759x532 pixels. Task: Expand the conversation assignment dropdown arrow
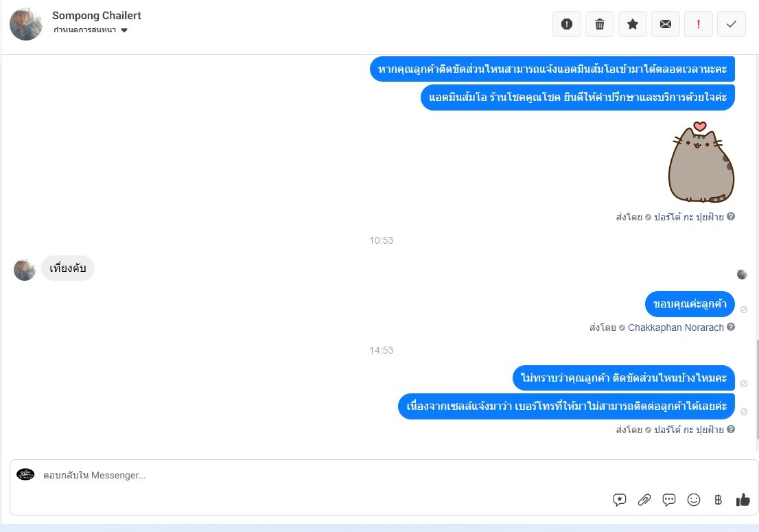pos(124,30)
